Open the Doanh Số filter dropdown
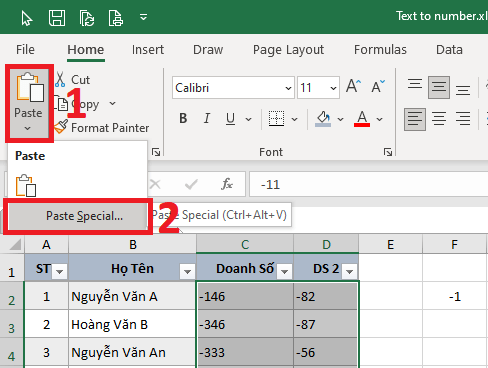 [284, 272]
